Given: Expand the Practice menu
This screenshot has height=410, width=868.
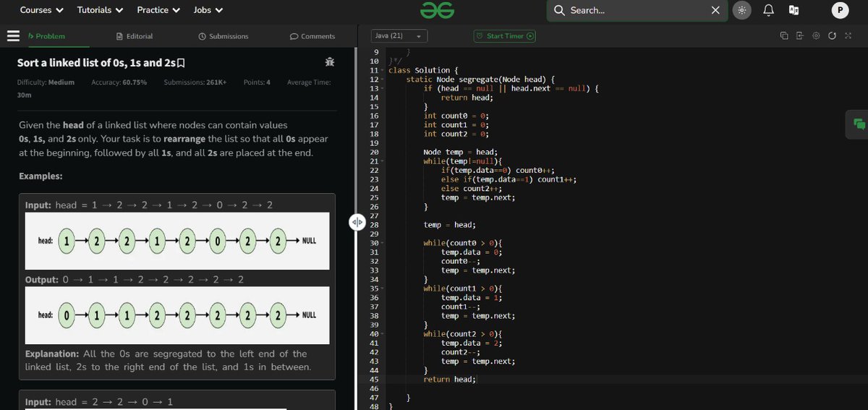Looking at the screenshot, I should pyautogui.click(x=158, y=10).
